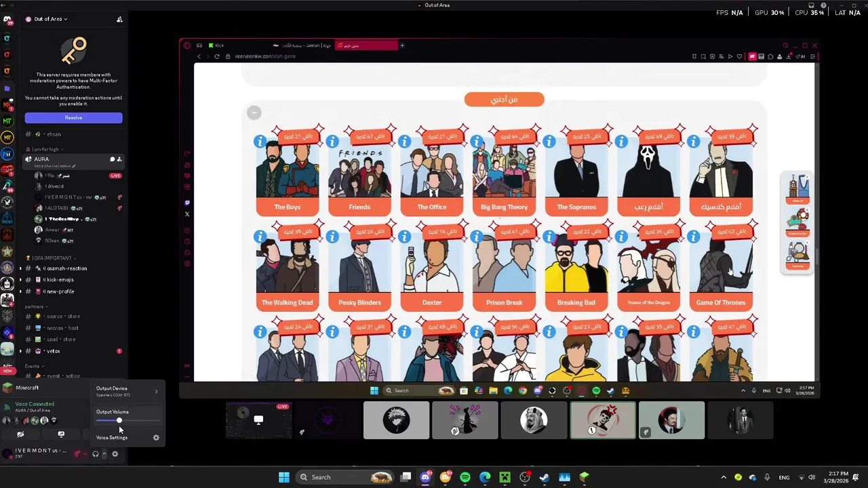Screen dimensions: 868x488
Task: Collapse the foreign art section minus button
Action: point(254,113)
